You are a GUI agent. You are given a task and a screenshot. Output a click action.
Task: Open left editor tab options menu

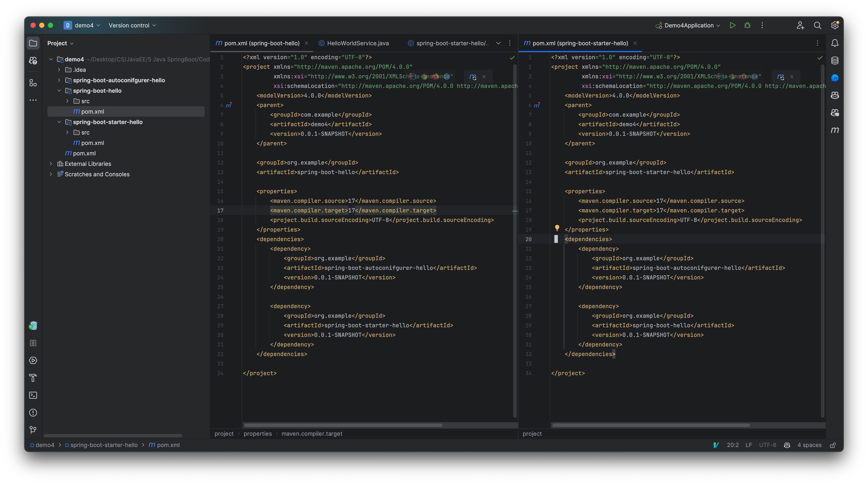pos(510,43)
